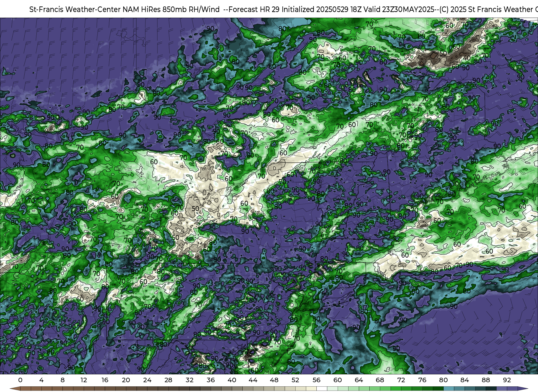This screenshot has height=392, width=538.
Task: Click the colorbar tick label '88'
Action: [x=486, y=380]
